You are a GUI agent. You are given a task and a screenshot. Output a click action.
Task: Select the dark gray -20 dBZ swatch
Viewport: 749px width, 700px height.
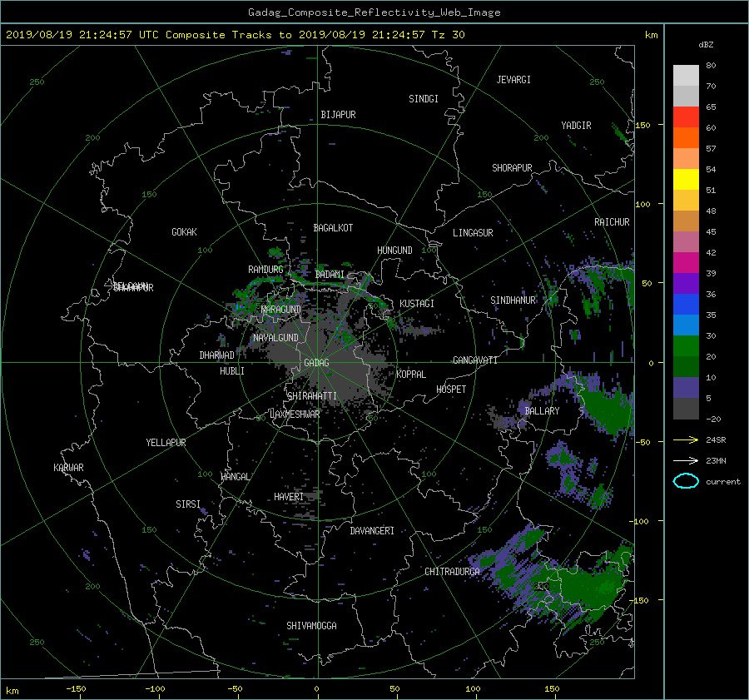pos(686,409)
